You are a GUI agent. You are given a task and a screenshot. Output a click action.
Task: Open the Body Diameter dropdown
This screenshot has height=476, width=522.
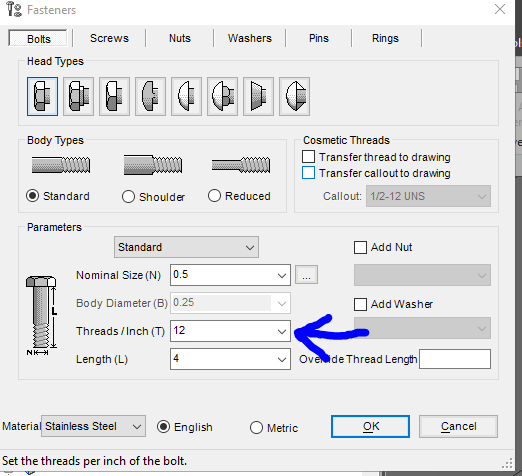click(282, 303)
